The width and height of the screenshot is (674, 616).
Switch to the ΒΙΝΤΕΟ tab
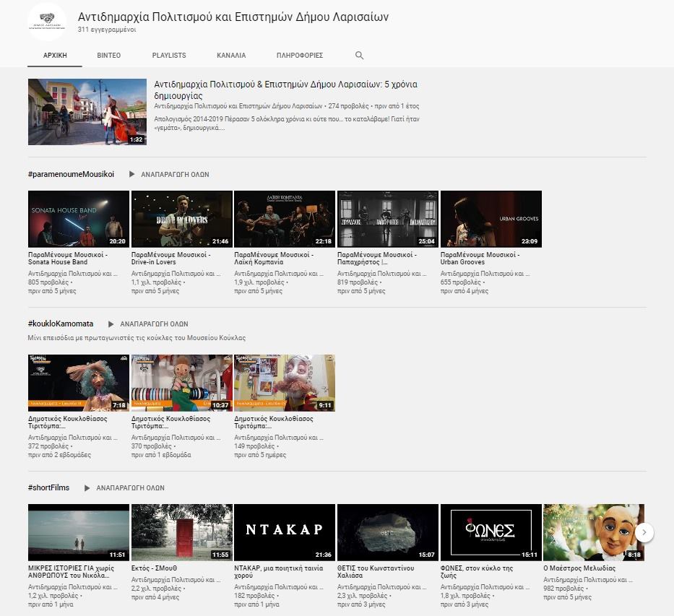point(109,56)
